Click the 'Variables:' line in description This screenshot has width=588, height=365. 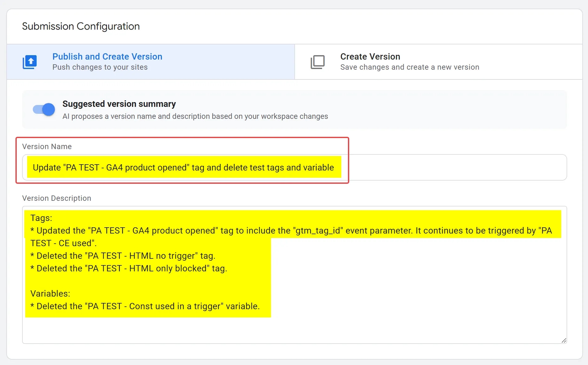50,293
